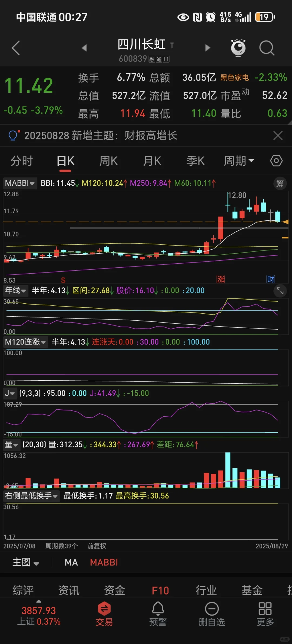Switch to the 周K weekly tab

[x=108, y=161]
